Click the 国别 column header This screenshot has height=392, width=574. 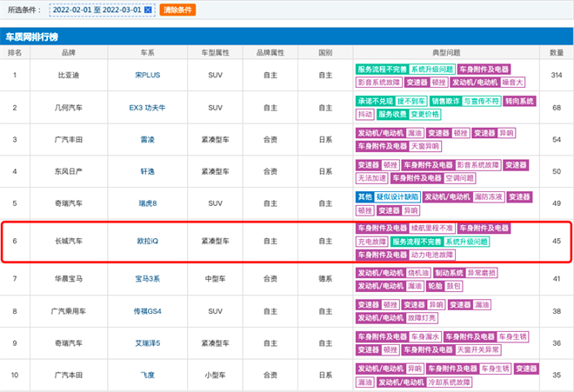click(x=325, y=53)
